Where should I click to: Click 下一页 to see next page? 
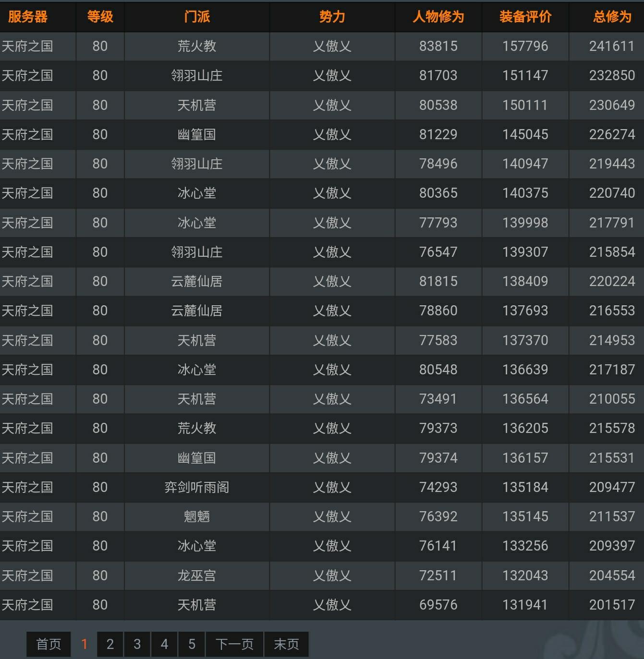tap(234, 644)
